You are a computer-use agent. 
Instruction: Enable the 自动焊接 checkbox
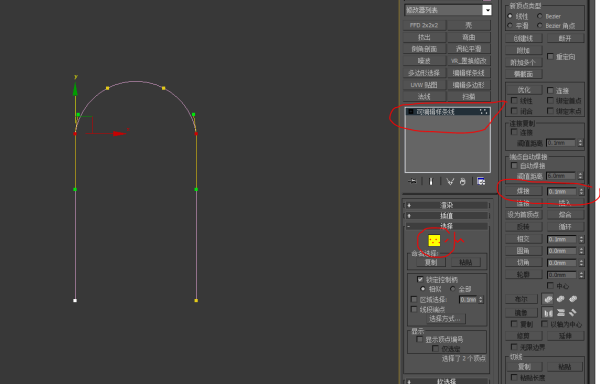514,165
